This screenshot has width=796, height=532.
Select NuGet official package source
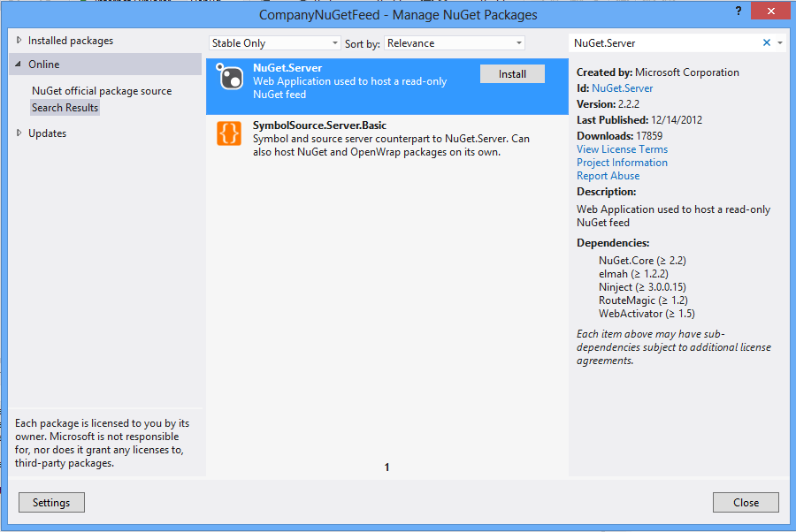point(102,91)
